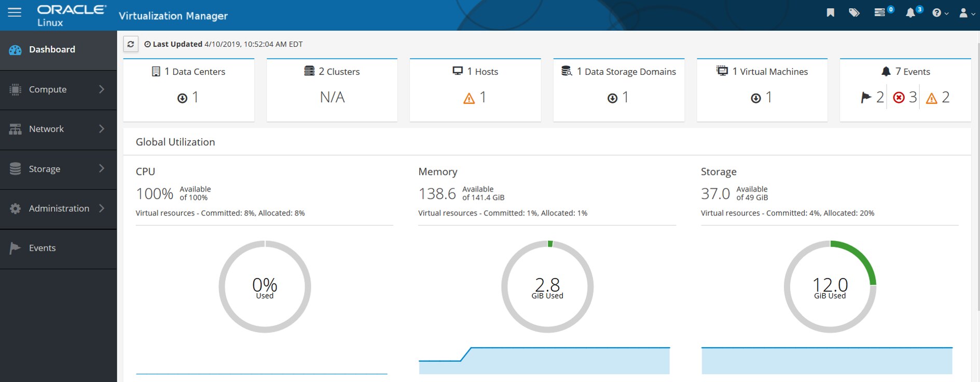Open Events in the sidebar
The height and width of the screenshot is (382, 980).
tap(58, 249)
